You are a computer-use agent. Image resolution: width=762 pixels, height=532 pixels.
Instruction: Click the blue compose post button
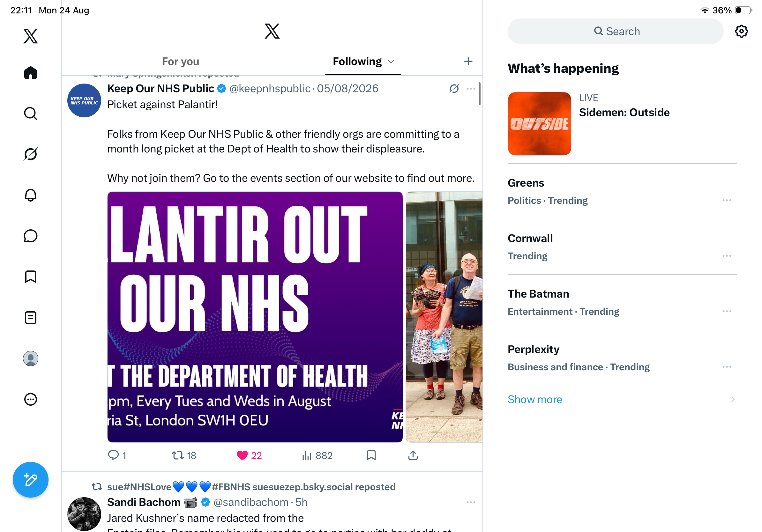31,480
